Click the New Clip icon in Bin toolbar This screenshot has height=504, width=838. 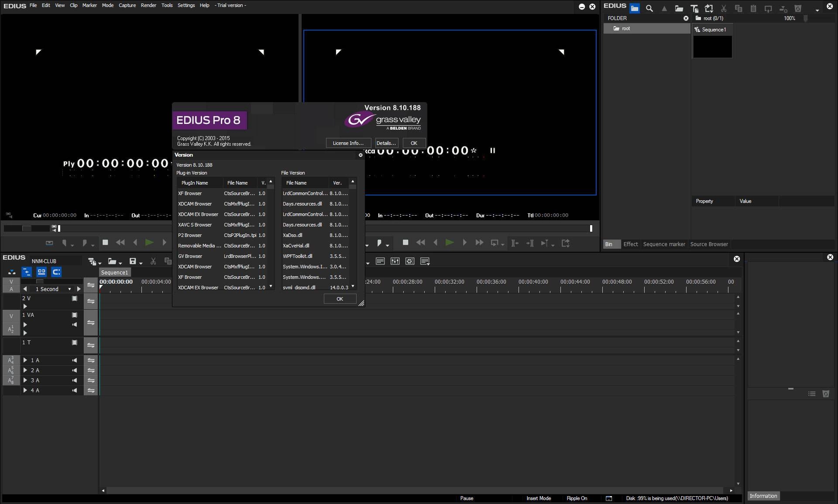click(x=709, y=8)
